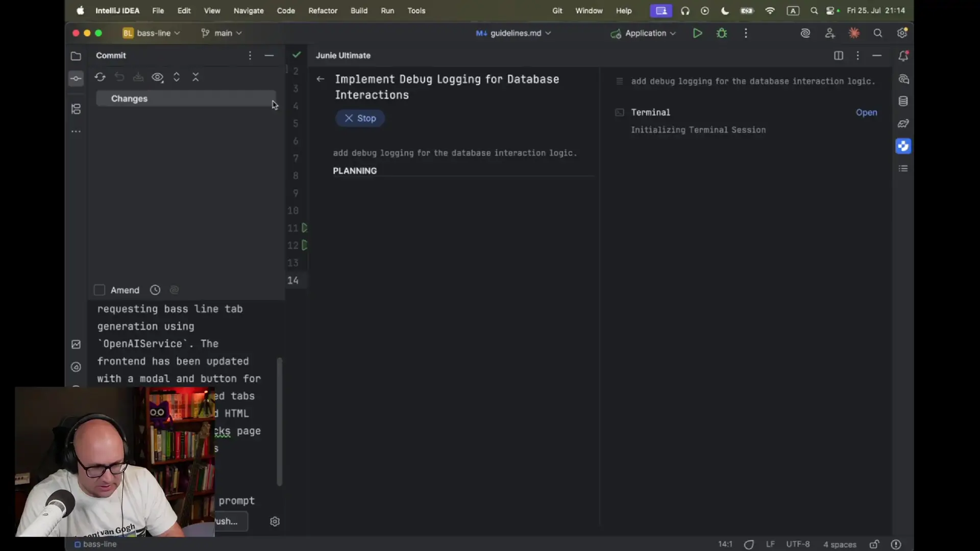Image resolution: width=980 pixels, height=551 pixels.
Task: Open the File menu
Action: pos(158,11)
